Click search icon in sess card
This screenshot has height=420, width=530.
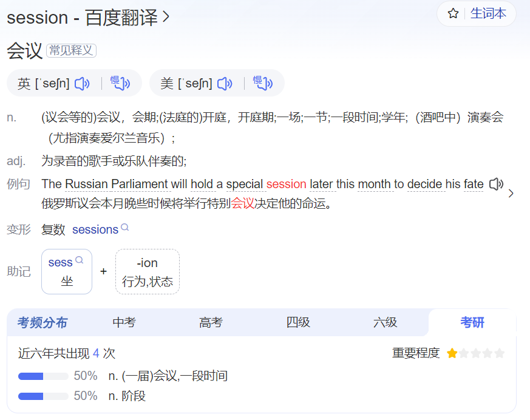80,260
